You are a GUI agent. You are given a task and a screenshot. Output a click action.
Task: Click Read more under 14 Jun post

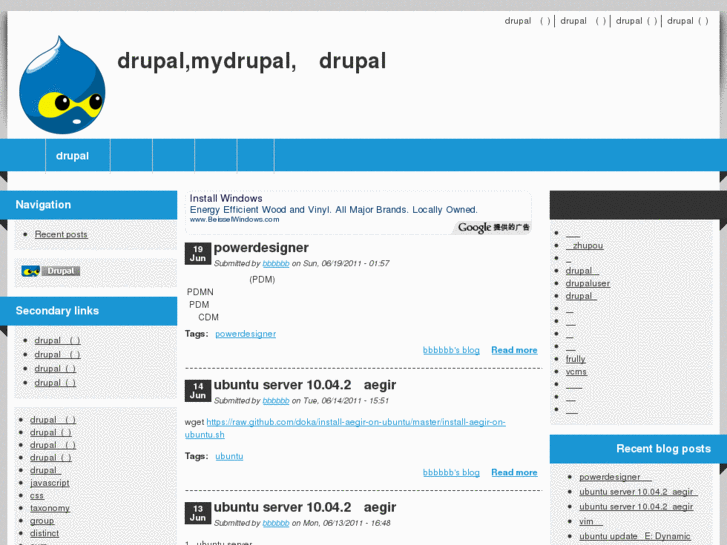(514, 473)
